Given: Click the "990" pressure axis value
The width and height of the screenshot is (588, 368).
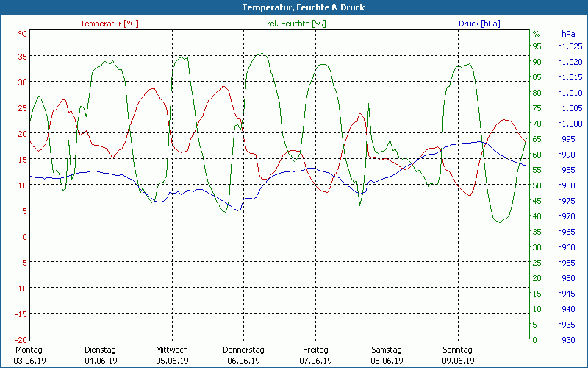Looking at the screenshot, I should (568, 155).
